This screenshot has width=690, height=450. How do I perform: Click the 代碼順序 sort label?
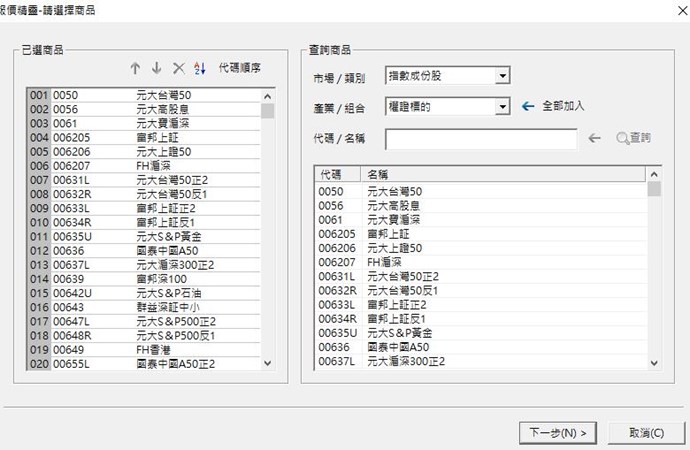(240, 68)
